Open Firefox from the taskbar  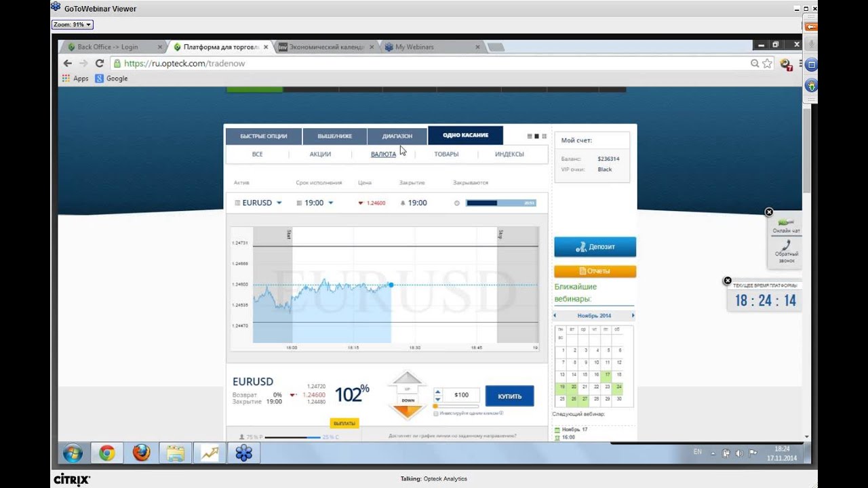[x=141, y=453]
